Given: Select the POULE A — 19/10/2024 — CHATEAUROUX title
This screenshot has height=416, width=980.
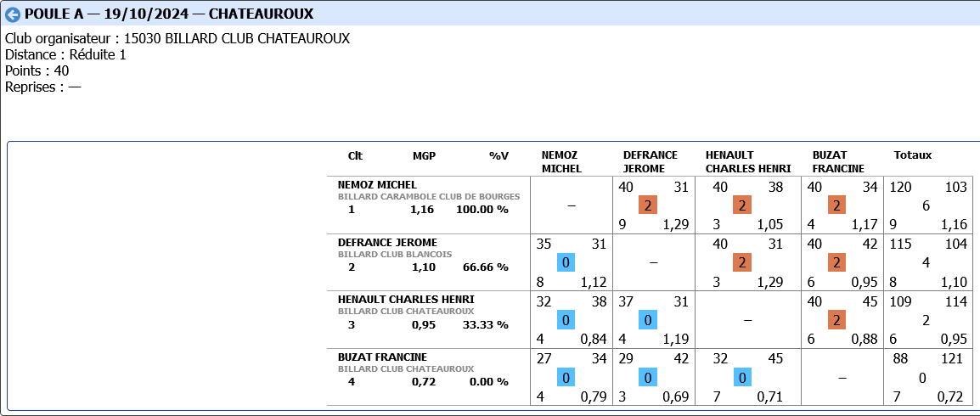Looking at the screenshot, I should tap(169, 14).
